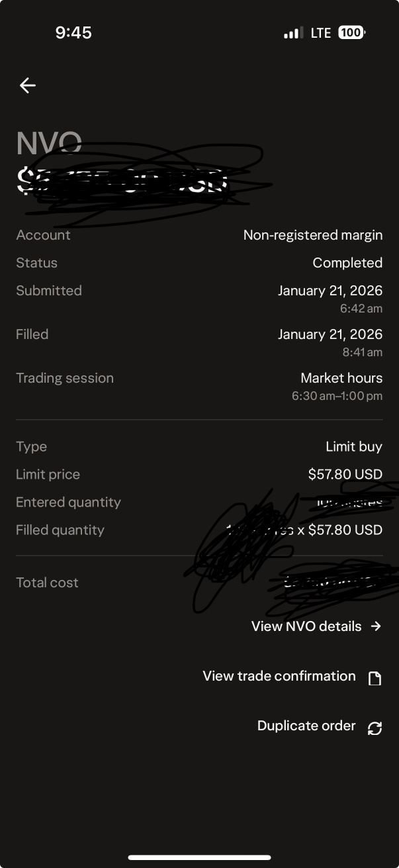The image size is (399, 868).
Task: Tap the Completed status value
Action: (x=347, y=263)
